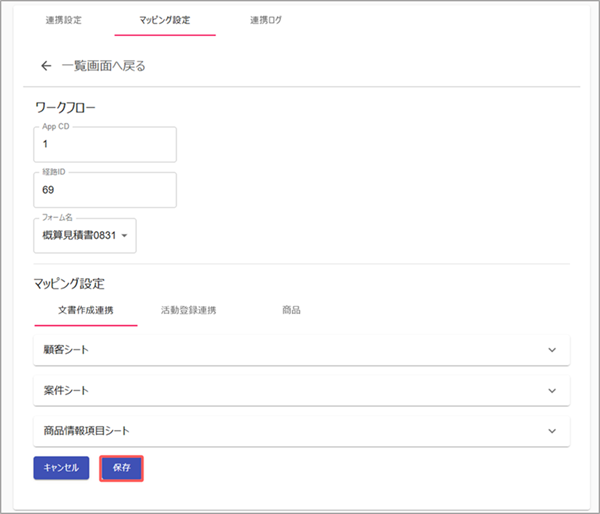Click the App CD input field
600x514 pixels.
click(x=105, y=144)
